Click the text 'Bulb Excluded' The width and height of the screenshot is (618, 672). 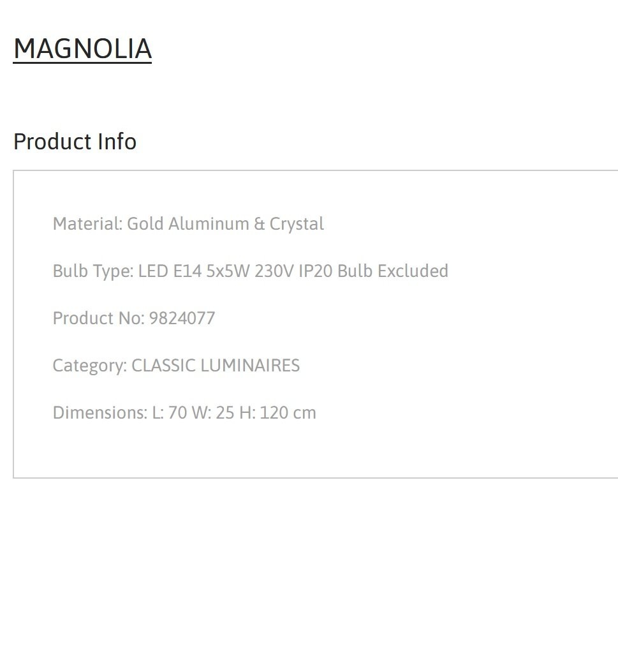coord(393,271)
